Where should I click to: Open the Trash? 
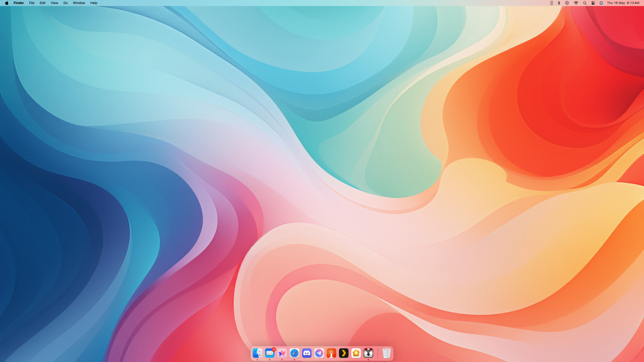point(386,353)
